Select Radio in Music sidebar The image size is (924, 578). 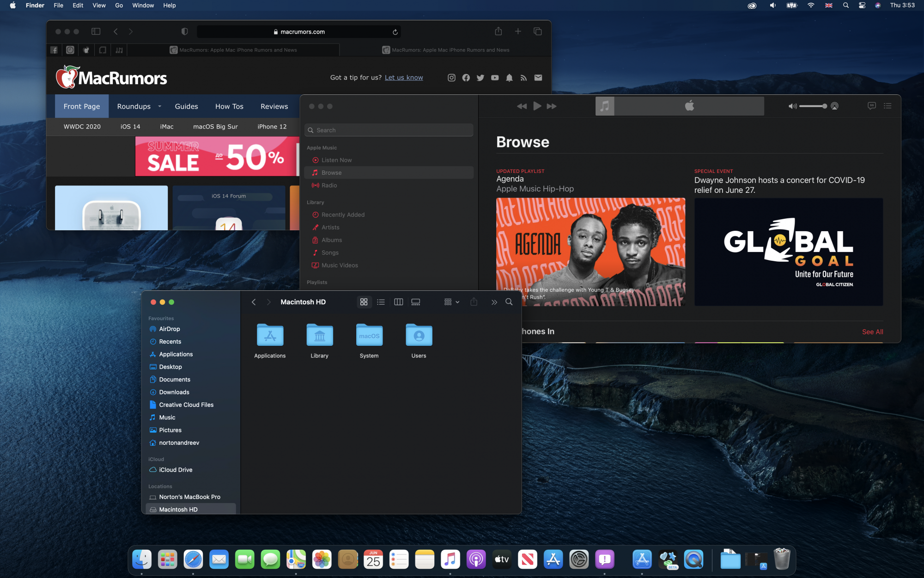389,185
